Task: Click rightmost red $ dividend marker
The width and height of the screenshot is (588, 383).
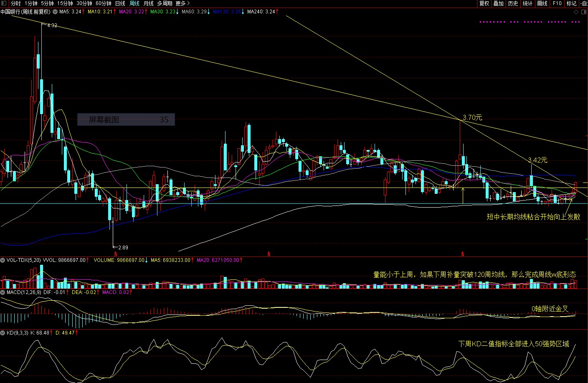Action: pos(463,254)
